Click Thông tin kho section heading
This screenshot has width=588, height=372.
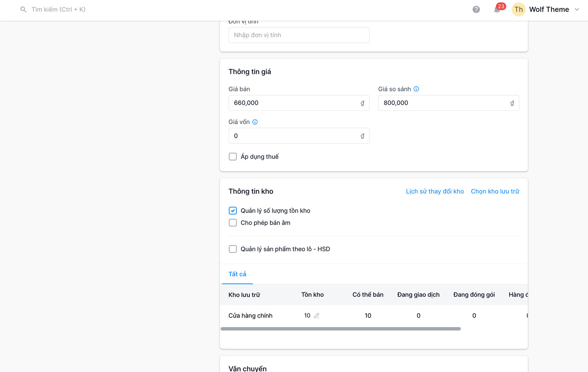[x=251, y=191]
